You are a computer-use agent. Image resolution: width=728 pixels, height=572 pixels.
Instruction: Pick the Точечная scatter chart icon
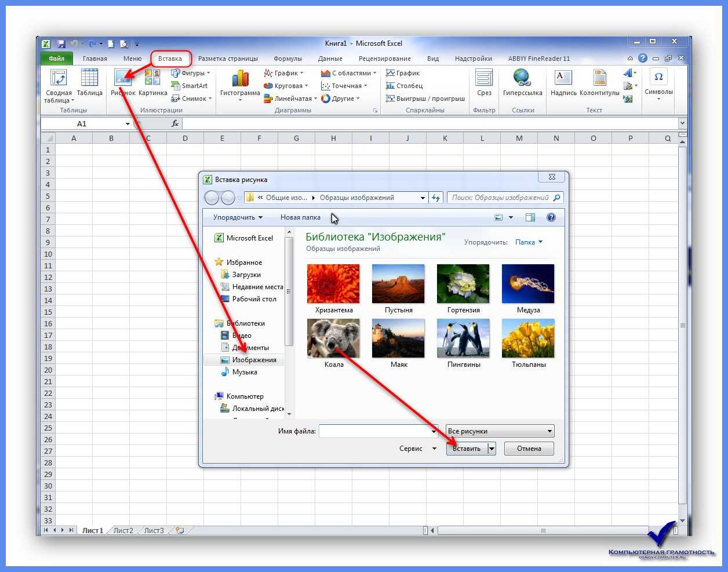pos(326,86)
